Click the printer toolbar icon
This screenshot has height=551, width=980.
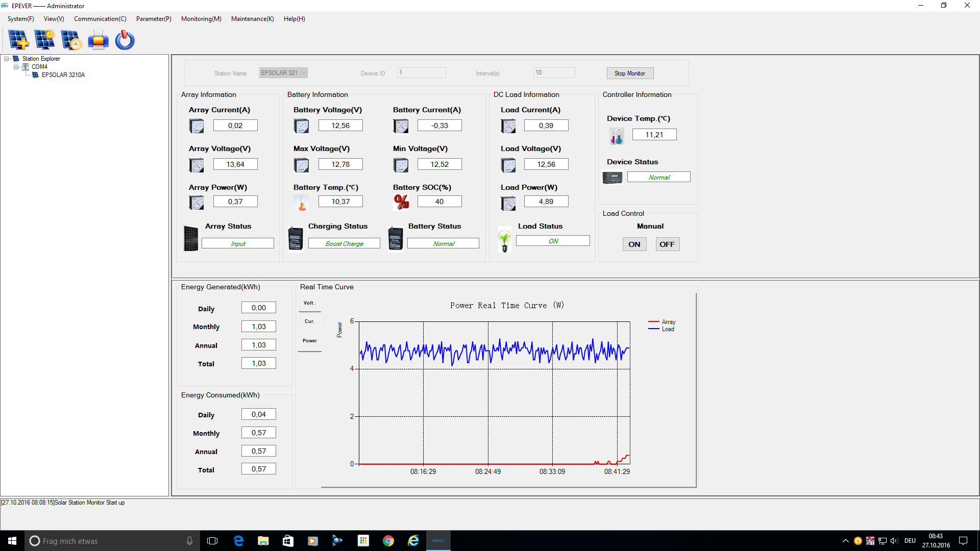click(x=98, y=40)
